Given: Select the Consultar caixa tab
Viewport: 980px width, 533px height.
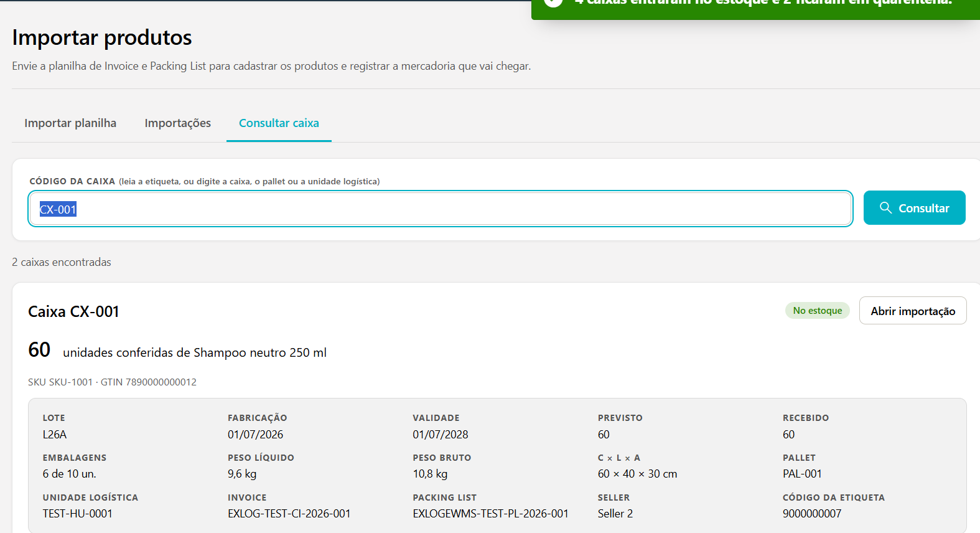Looking at the screenshot, I should pos(279,123).
